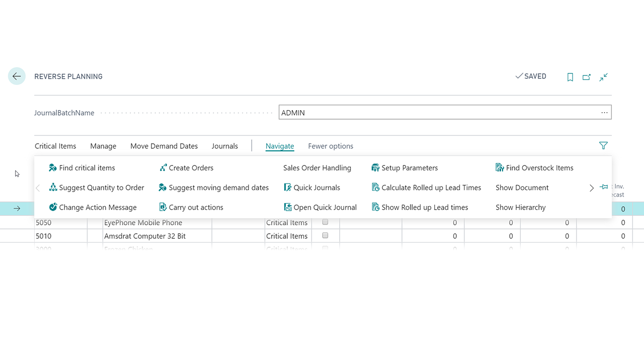Pin the action bar
This screenshot has width=644, height=362.
604,187
